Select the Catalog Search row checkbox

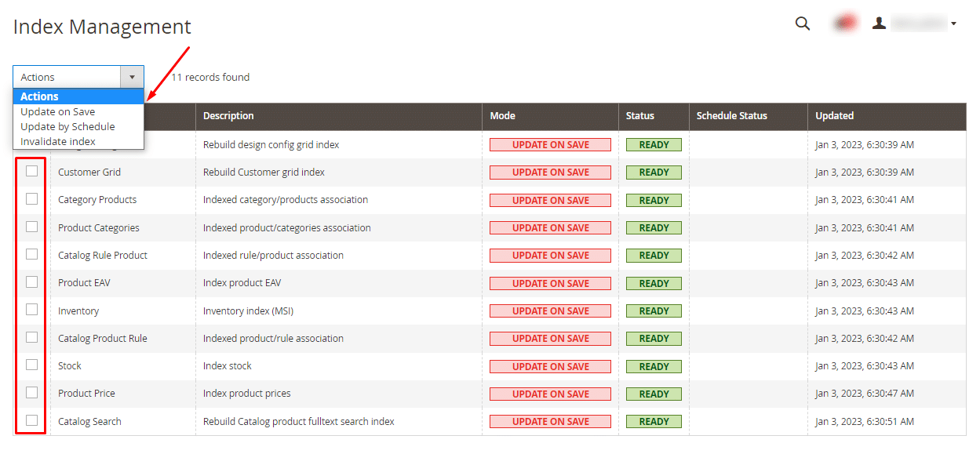[x=31, y=421]
